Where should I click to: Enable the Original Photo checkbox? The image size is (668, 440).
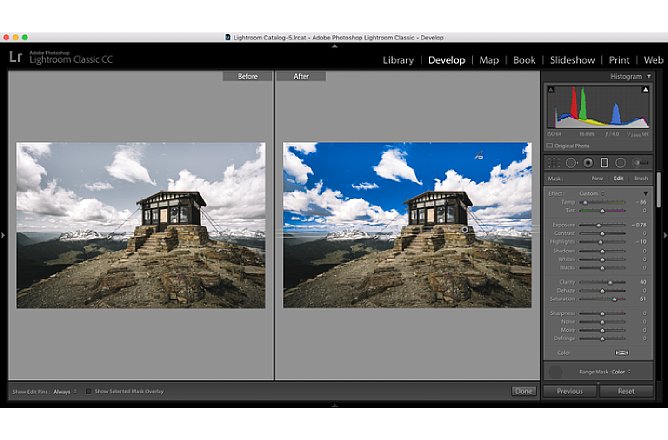coord(550,146)
